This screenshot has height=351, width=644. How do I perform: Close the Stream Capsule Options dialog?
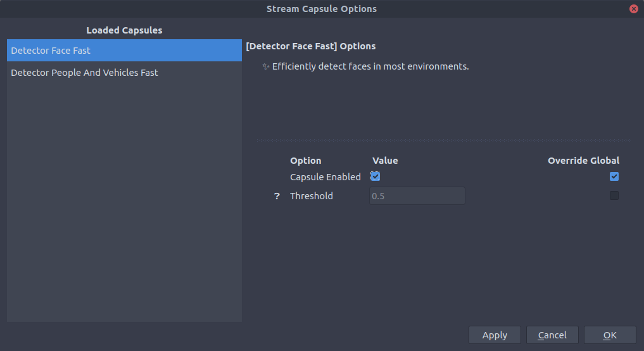[634, 9]
